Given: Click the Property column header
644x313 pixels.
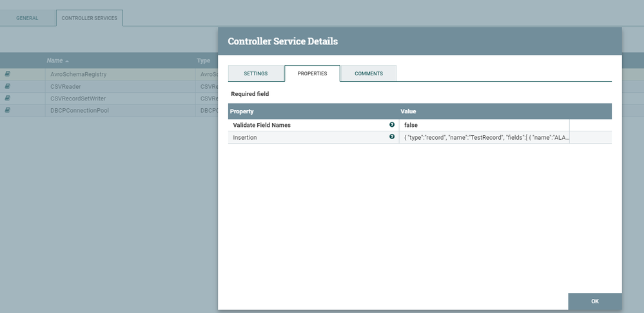Looking at the screenshot, I should pos(242,111).
